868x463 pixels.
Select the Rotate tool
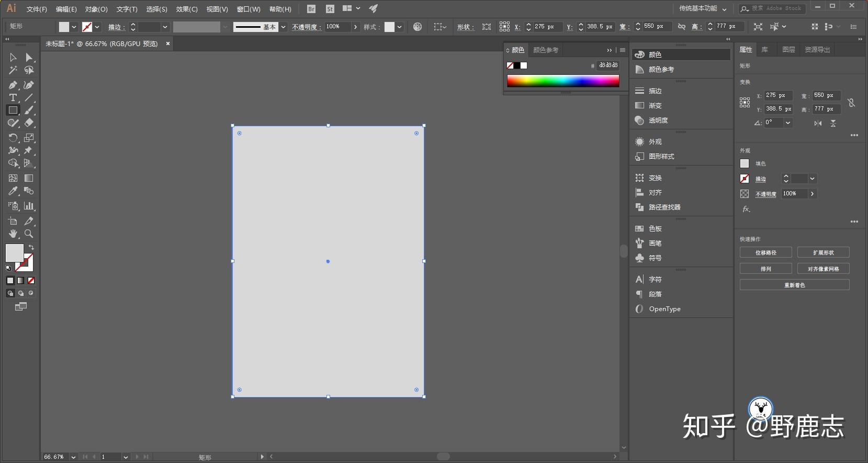(x=13, y=138)
